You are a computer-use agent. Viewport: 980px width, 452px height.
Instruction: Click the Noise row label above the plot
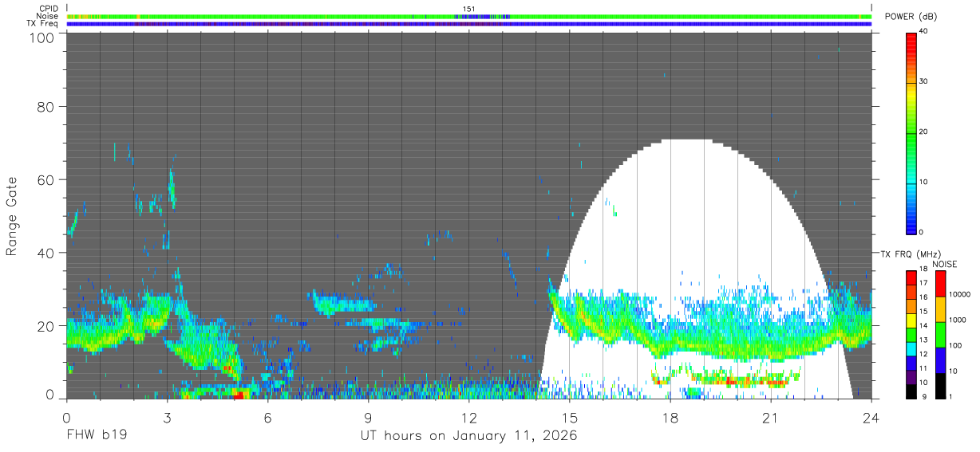pos(47,16)
